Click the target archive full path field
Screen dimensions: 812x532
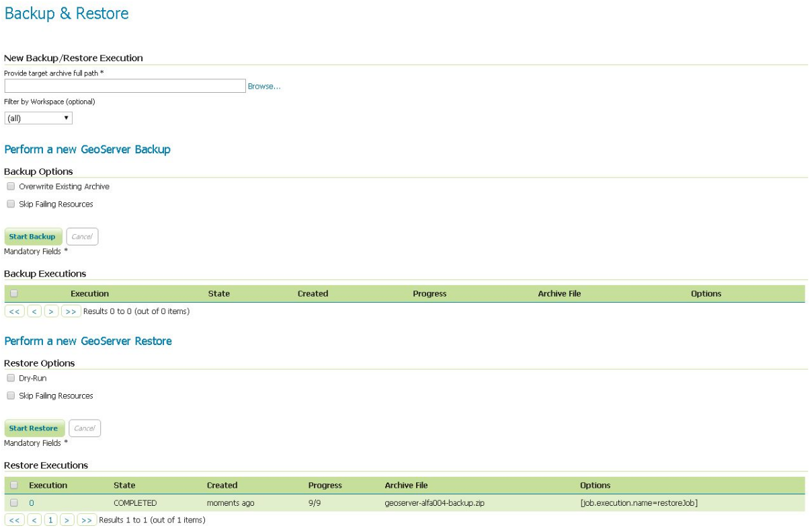tap(125, 86)
